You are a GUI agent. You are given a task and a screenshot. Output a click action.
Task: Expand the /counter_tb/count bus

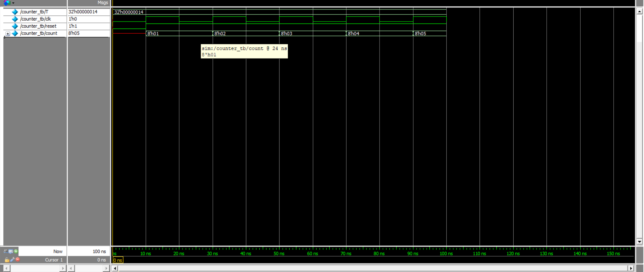(x=8, y=34)
